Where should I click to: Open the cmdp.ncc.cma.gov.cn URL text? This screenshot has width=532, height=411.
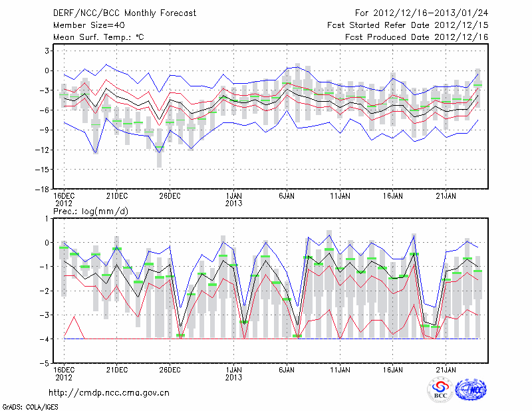tap(109, 392)
